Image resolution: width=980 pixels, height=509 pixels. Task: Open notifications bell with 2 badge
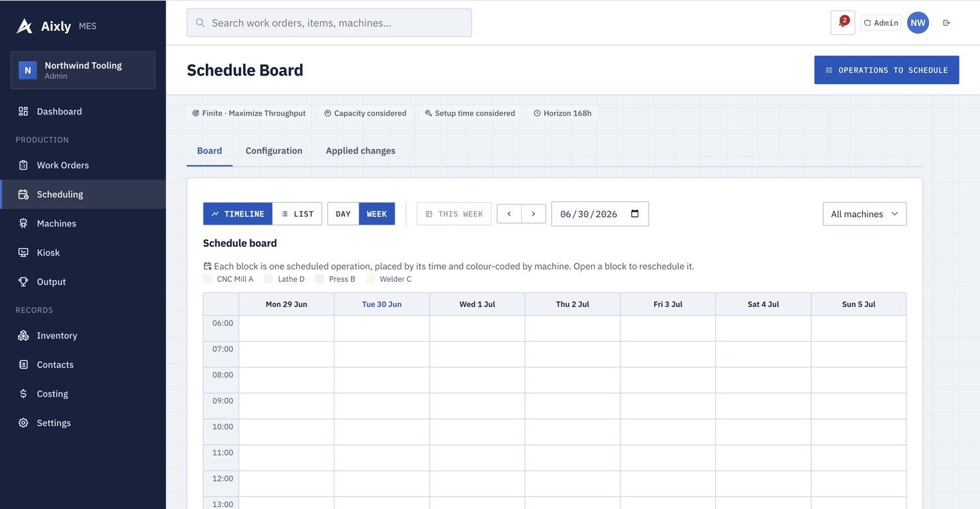842,23
